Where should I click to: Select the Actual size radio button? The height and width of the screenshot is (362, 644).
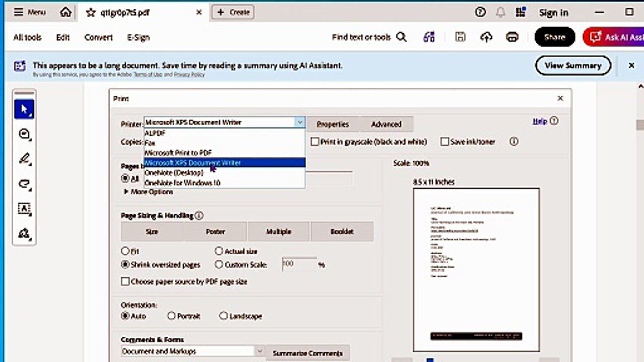click(219, 250)
